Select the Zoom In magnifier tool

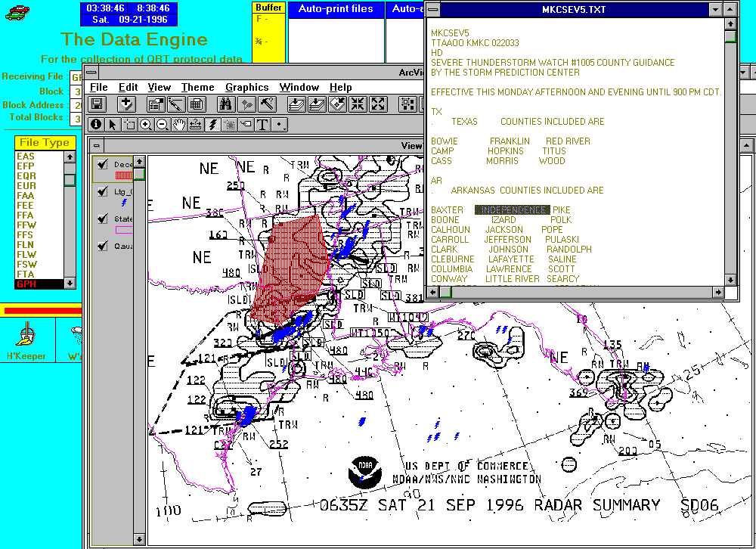pyautogui.click(x=145, y=125)
